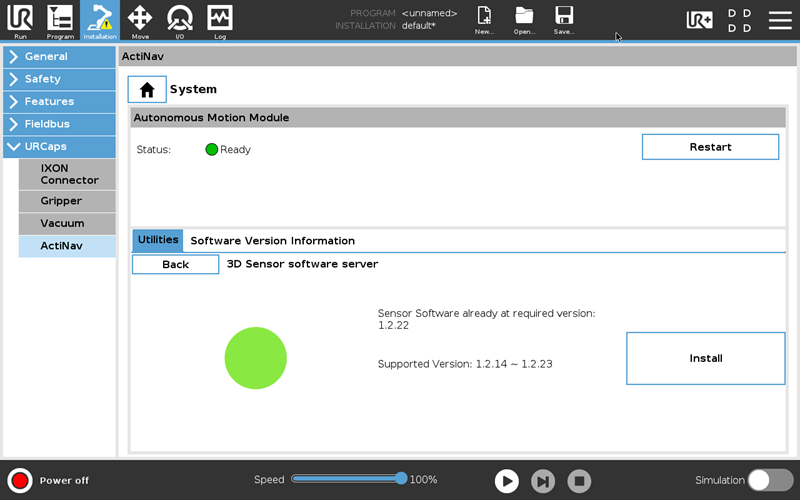Toggle the Simulation switch
Viewport: 800px width, 500px height.
click(770, 480)
